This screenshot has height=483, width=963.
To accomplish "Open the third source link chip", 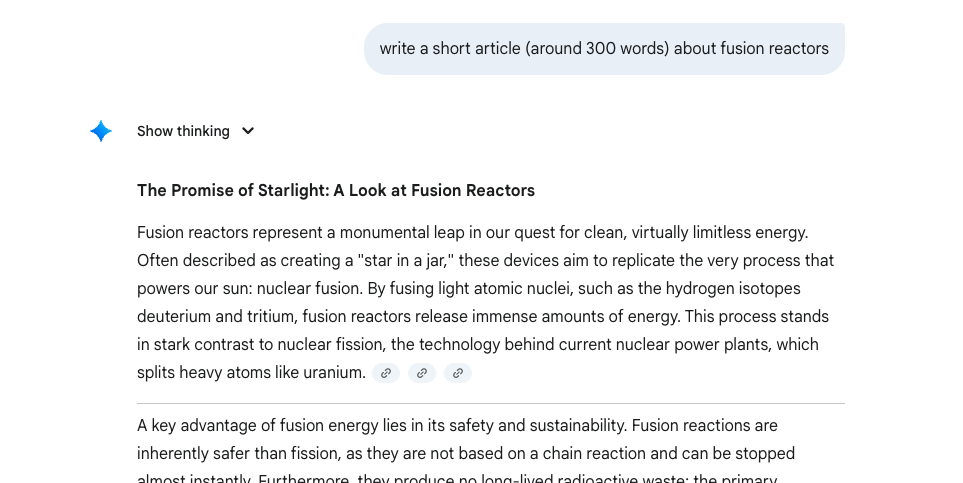I will [458, 373].
